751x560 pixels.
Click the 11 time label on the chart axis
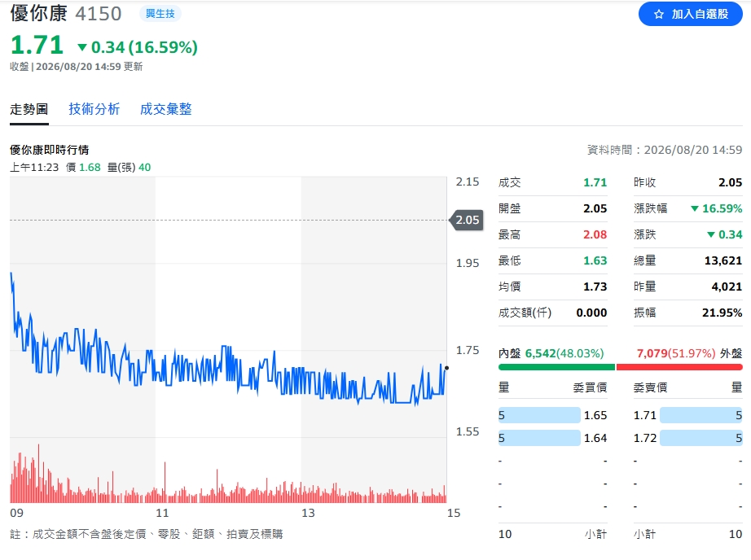pyautogui.click(x=162, y=513)
